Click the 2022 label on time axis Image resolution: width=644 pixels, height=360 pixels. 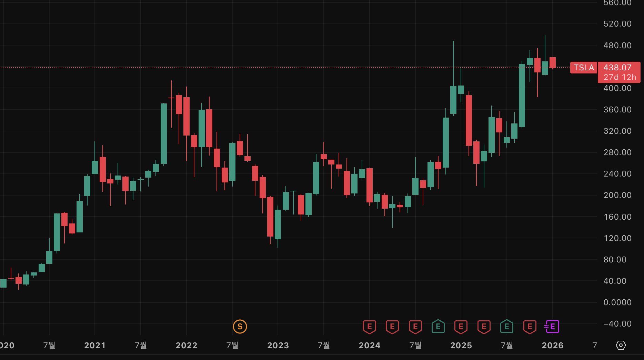pos(187,346)
